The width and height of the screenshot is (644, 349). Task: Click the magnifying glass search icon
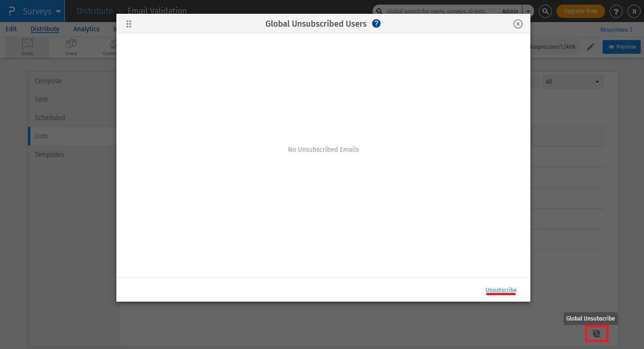pyautogui.click(x=545, y=11)
